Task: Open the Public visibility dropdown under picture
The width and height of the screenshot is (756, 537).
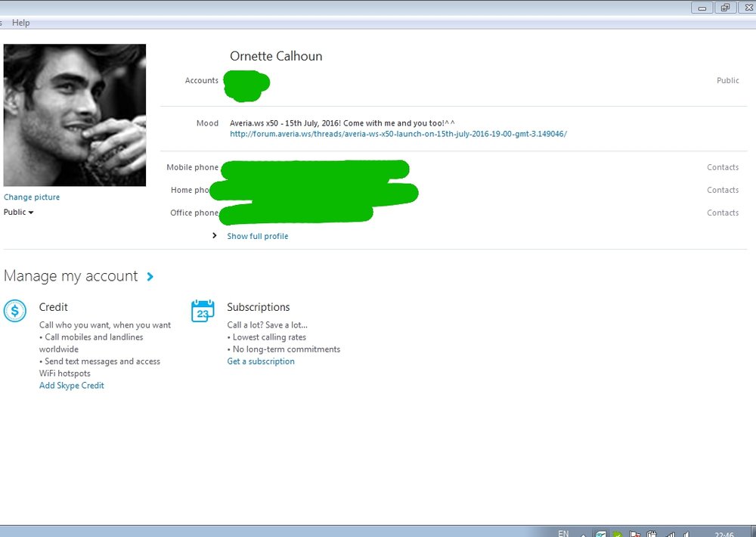Action: pos(19,213)
